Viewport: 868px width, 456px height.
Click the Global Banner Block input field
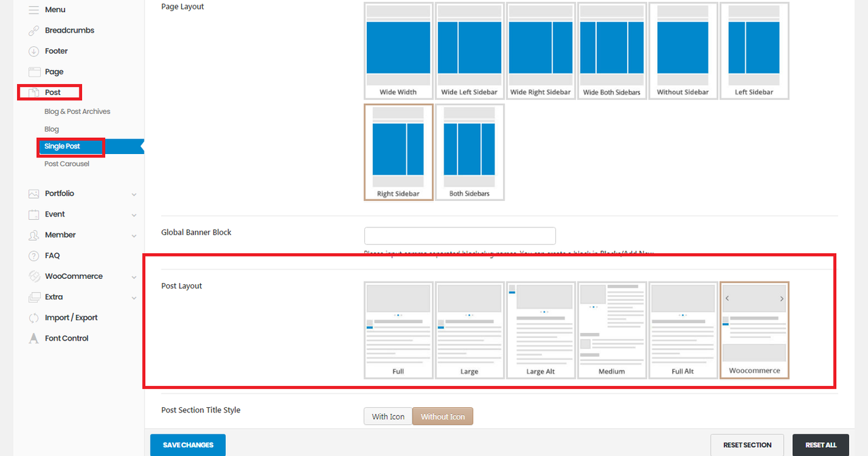pyautogui.click(x=460, y=235)
